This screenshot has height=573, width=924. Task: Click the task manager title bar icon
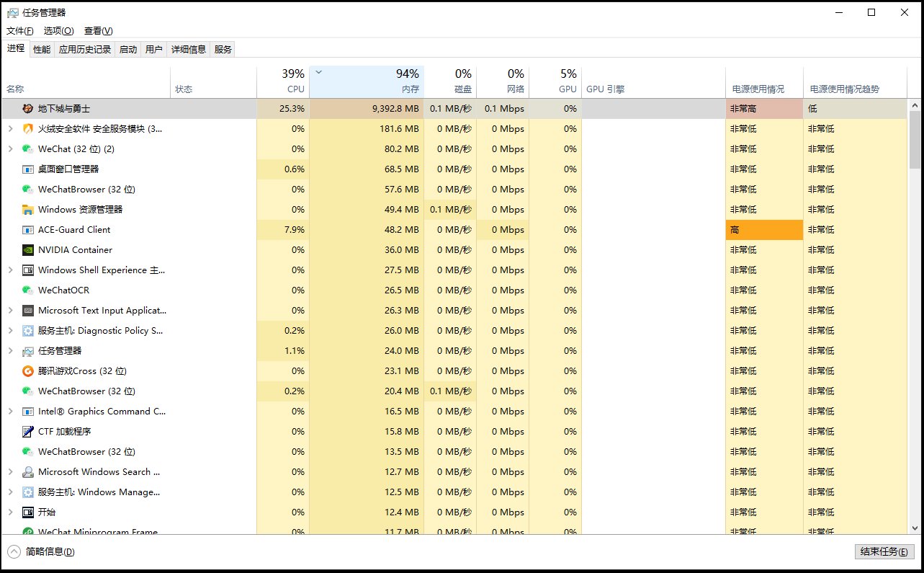[13, 12]
